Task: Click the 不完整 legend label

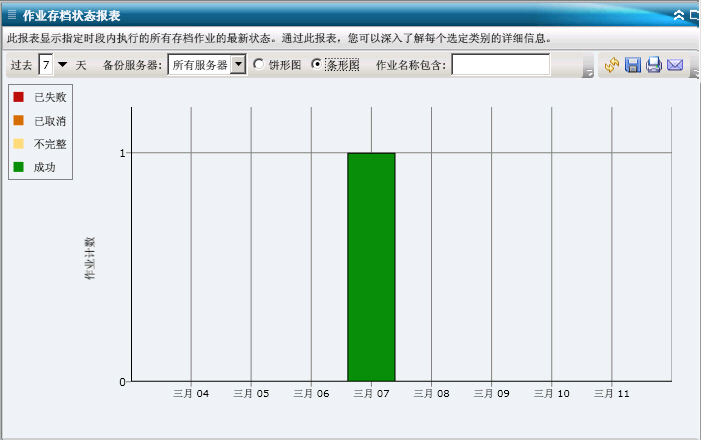Action: [50, 144]
